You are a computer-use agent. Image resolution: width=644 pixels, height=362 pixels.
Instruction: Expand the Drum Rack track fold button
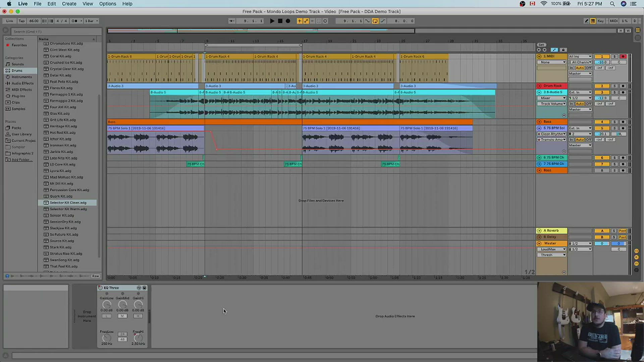point(539,86)
